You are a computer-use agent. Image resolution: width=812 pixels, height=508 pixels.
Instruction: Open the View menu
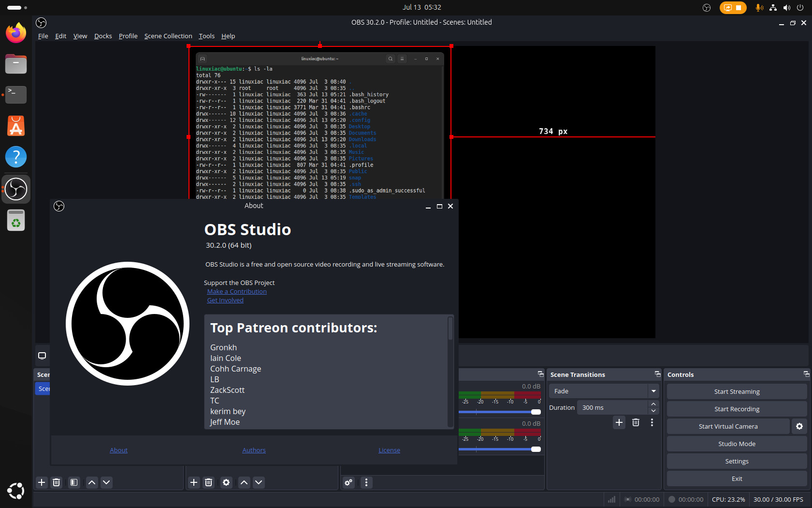80,36
